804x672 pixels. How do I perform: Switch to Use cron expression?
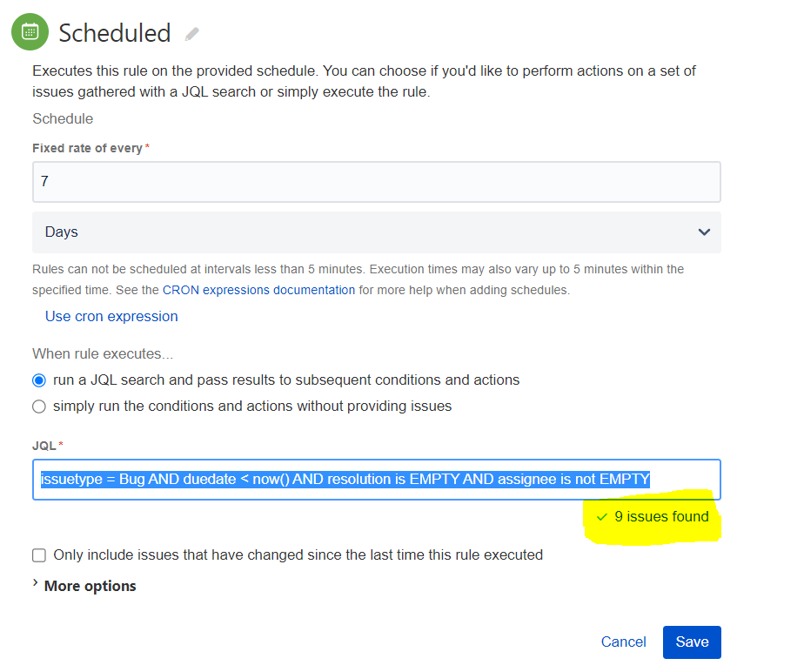click(x=111, y=317)
